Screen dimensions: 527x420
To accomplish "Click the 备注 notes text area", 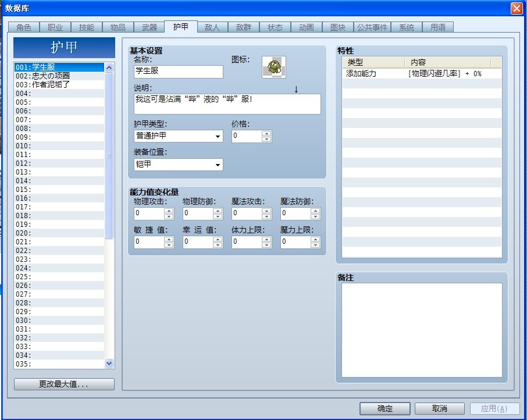I will click(x=422, y=330).
